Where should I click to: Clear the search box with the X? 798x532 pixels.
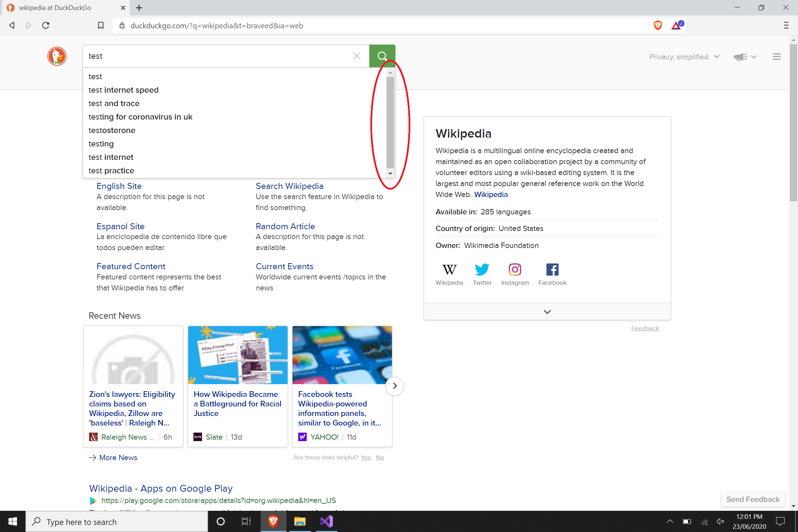pos(357,56)
